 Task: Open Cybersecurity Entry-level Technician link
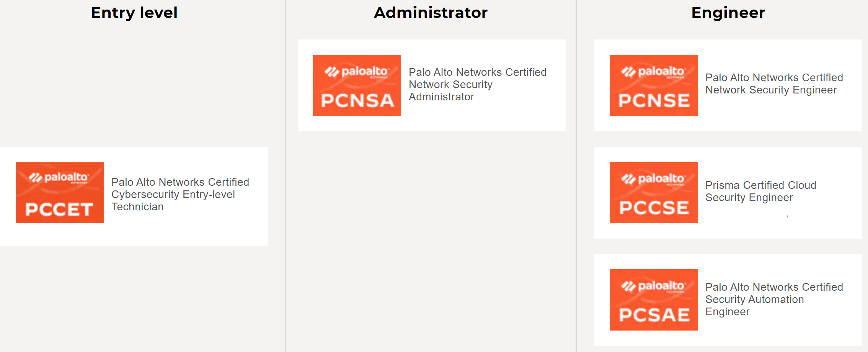180,194
